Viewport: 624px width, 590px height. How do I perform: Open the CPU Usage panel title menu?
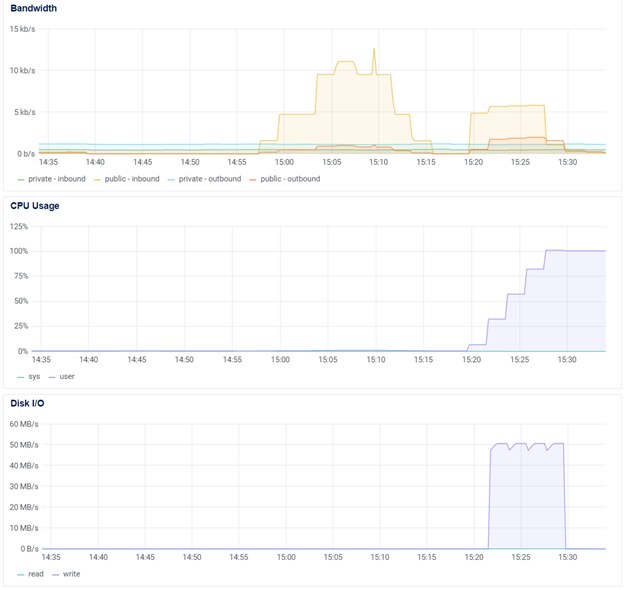tap(35, 206)
